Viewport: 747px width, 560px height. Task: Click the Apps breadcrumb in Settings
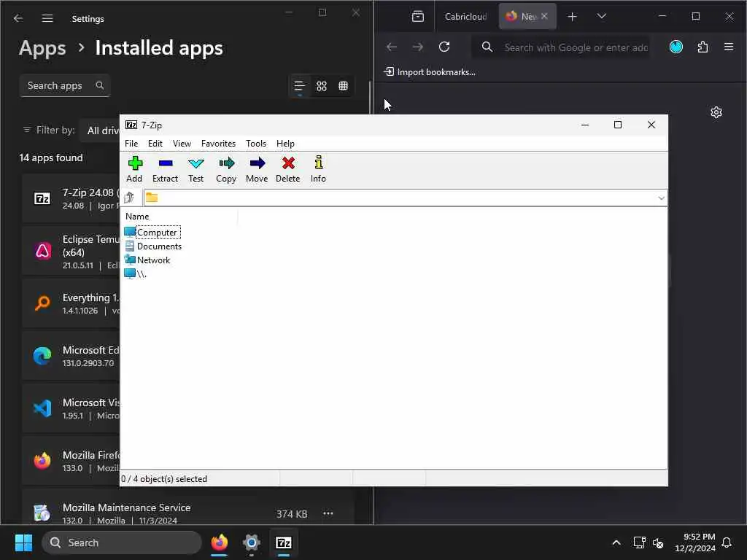pyautogui.click(x=42, y=48)
